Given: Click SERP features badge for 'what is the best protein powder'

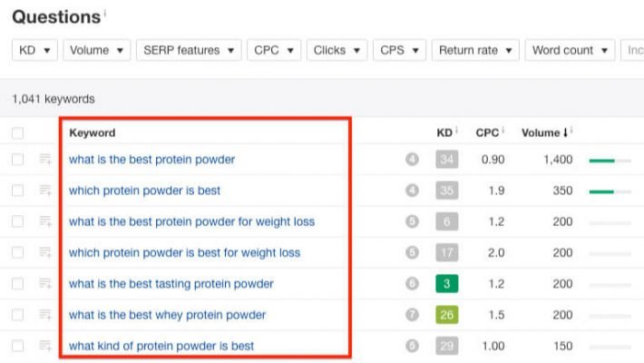Looking at the screenshot, I should (x=413, y=160).
